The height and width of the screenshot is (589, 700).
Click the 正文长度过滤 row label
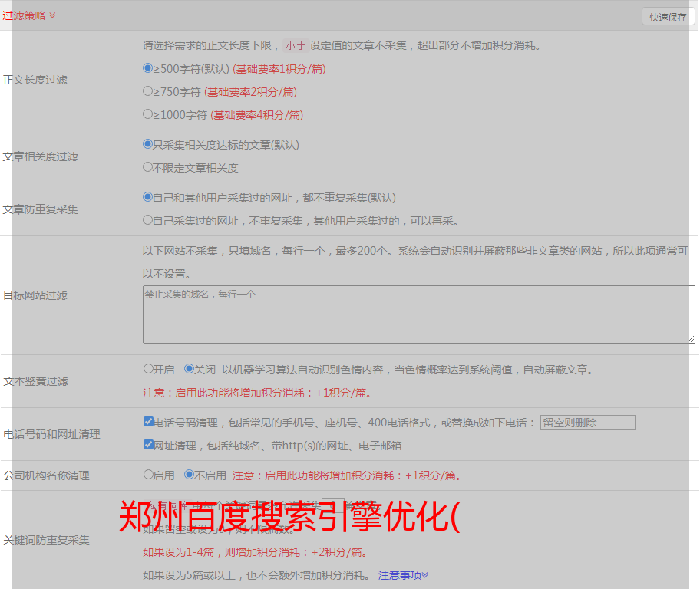click(35, 80)
